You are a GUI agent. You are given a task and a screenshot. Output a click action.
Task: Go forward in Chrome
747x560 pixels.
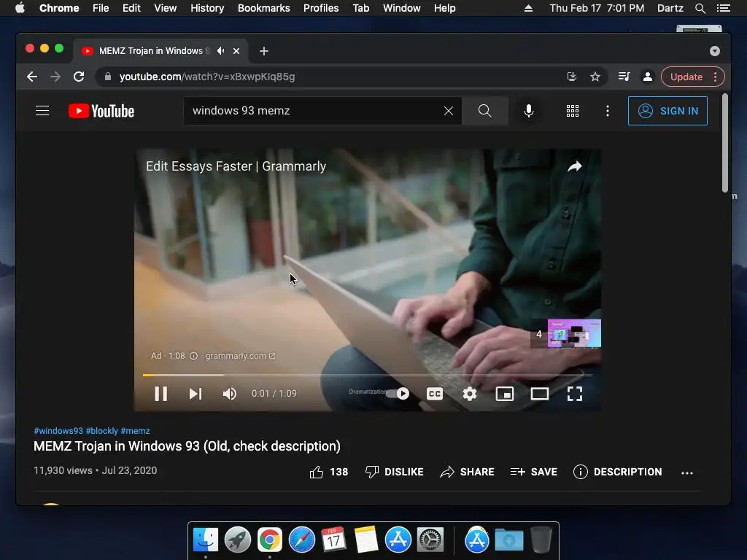pos(55,77)
